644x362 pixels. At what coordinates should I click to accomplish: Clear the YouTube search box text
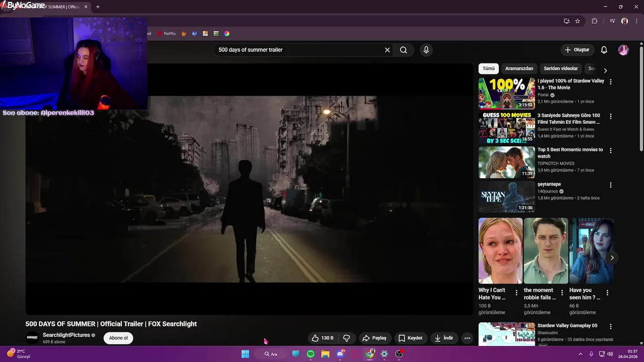click(387, 50)
